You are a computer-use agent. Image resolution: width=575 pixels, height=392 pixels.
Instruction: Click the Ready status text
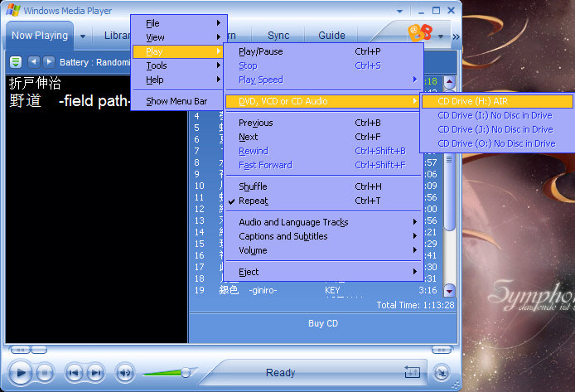281,373
